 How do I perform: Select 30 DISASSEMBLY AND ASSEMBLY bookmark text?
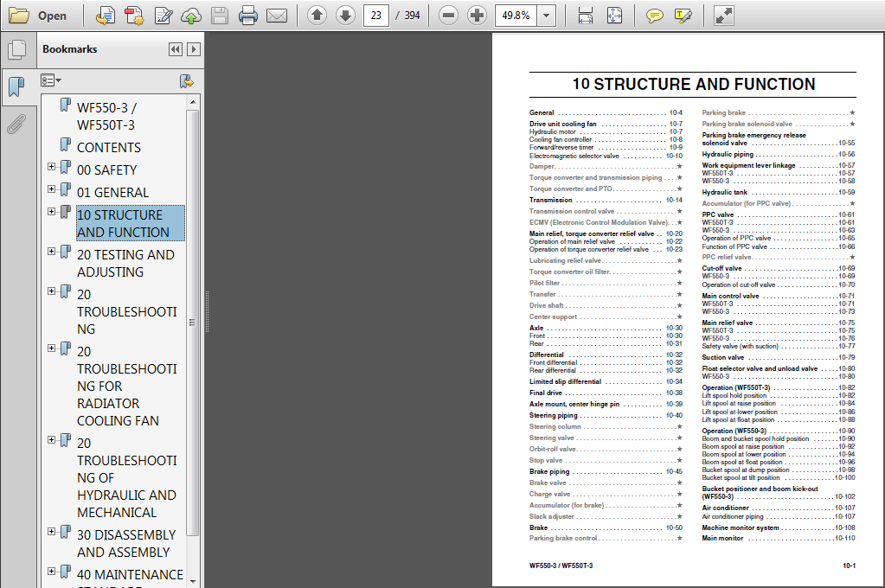126,543
